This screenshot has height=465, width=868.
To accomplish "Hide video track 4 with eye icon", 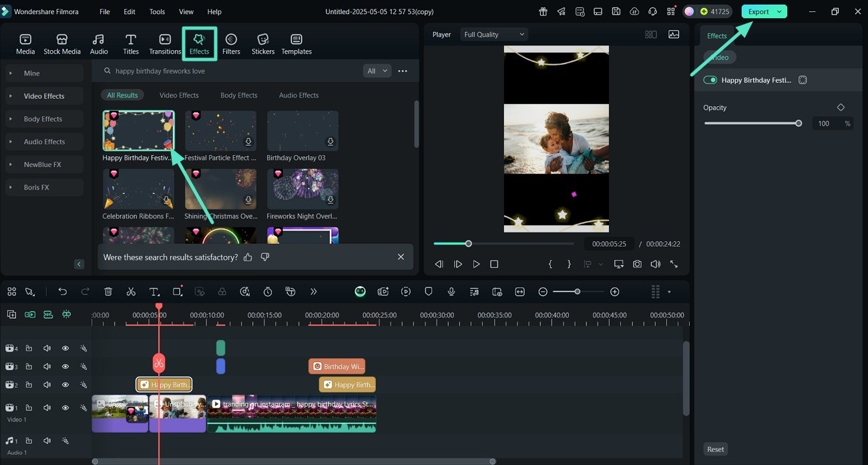I will coord(65,348).
